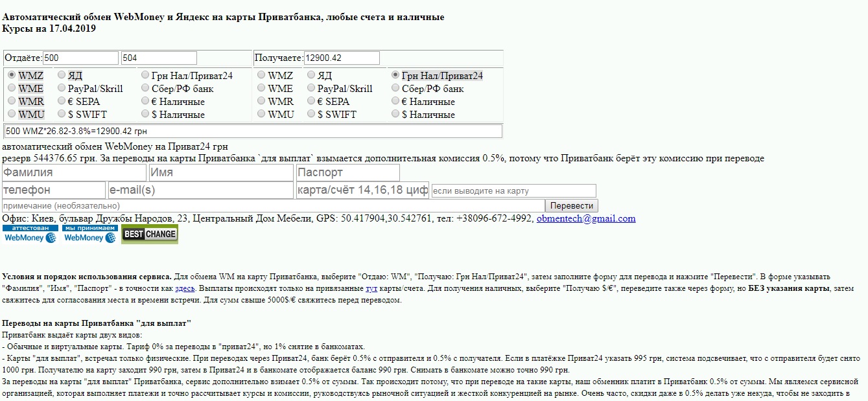868x401 pixels.
Task: Click the 'Условия и порядок использования сервиса' heading
Action: coord(88,277)
